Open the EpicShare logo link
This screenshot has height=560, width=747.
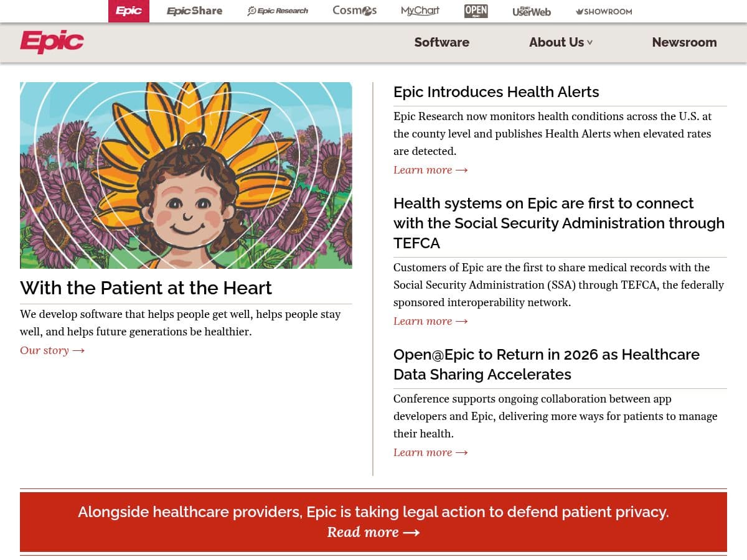click(194, 11)
